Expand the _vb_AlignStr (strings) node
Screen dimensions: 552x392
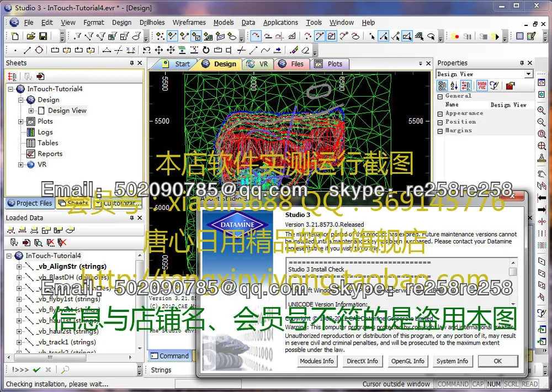(x=19, y=267)
